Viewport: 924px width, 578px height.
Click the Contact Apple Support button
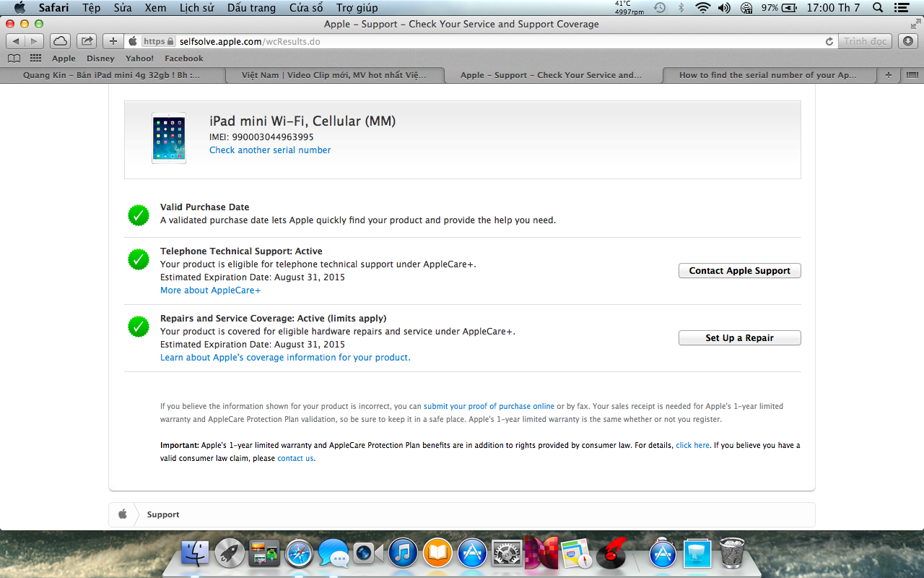[739, 271]
